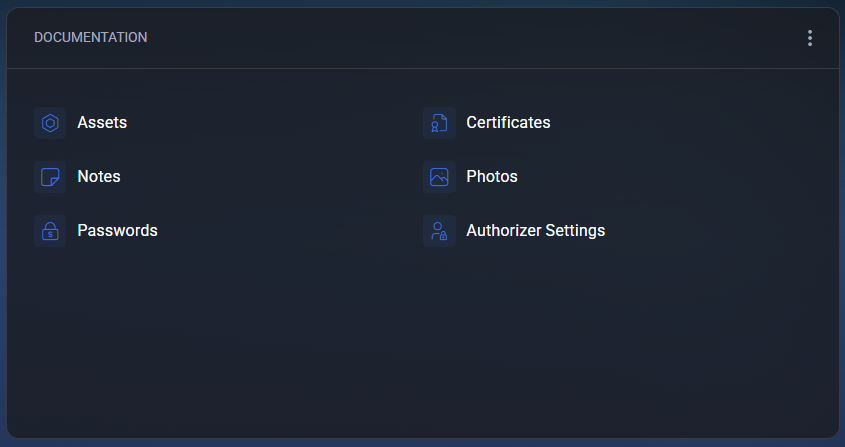845x447 pixels.
Task: View uploaded images under Photos
Action: point(492,177)
